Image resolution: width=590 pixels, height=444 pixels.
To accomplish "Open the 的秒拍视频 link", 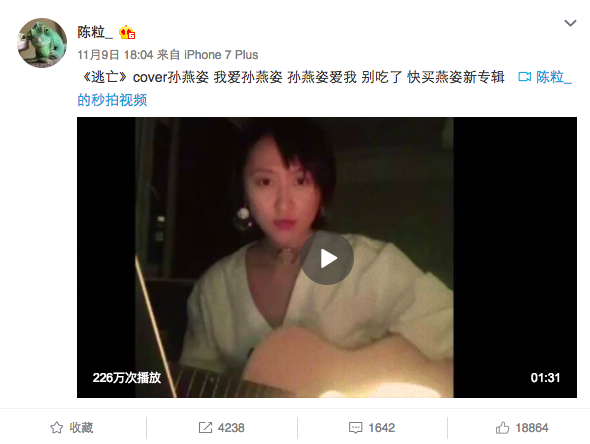I will pyautogui.click(x=112, y=100).
